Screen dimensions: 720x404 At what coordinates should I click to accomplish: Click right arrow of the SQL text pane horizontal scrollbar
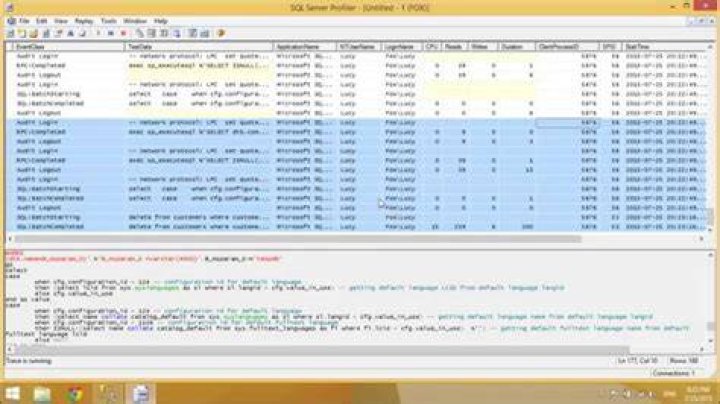coord(701,350)
